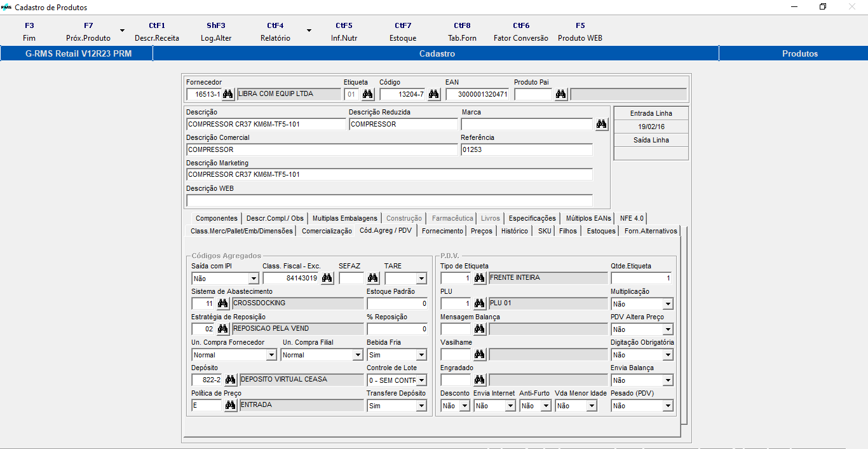Click the Marca search binoculars icon
This screenshot has height=449, width=868.
coord(602,124)
